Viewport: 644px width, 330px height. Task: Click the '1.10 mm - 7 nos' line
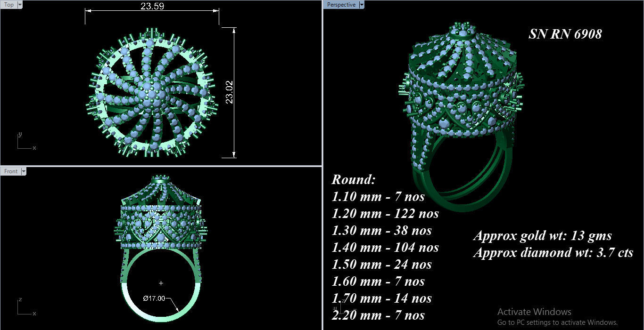[x=378, y=196]
